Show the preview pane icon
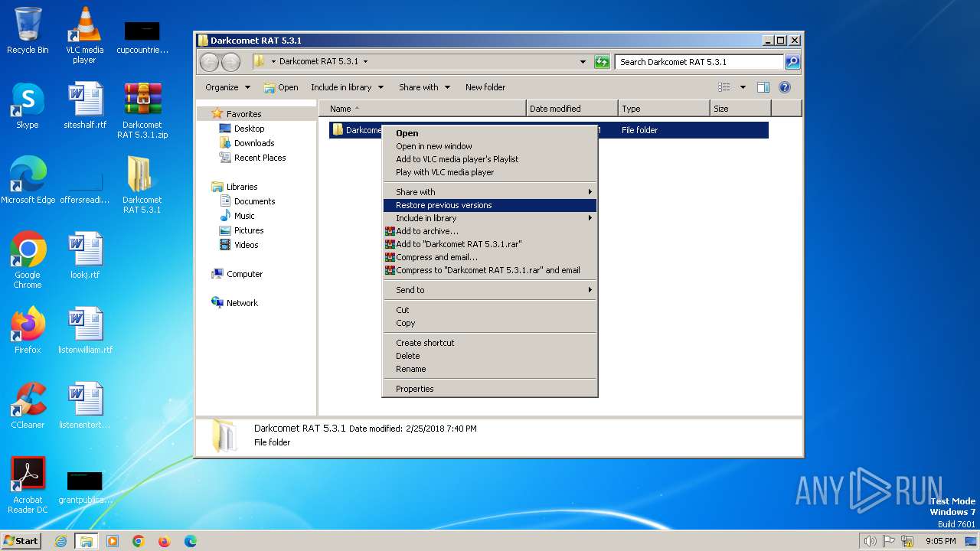Image resolution: width=980 pixels, height=551 pixels. point(763,87)
